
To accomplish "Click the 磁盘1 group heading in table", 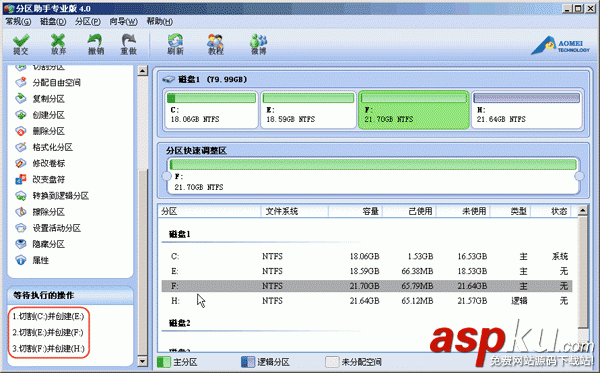I will tap(179, 234).
